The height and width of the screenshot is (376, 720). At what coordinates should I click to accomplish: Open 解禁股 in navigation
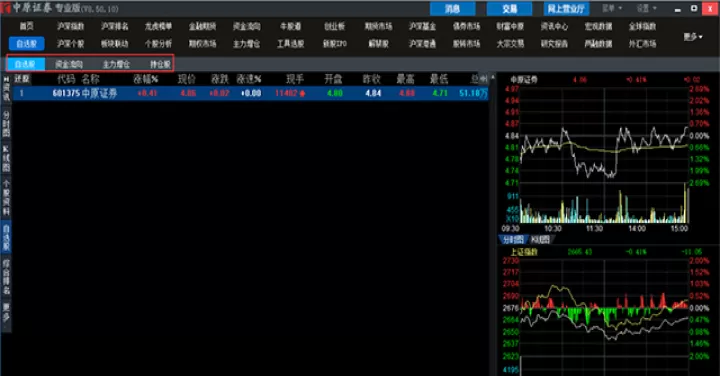click(378, 44)
